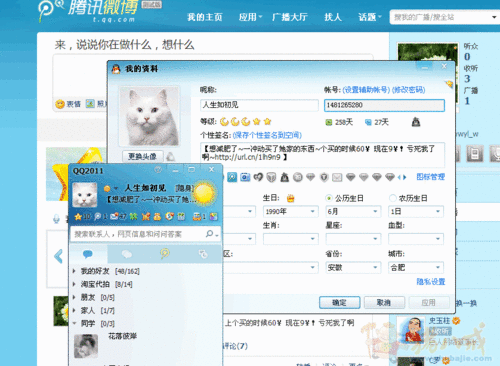
Task: Switch to contacts tab in QQ2011
Action: pyautogui.click(x=88, y=255)
